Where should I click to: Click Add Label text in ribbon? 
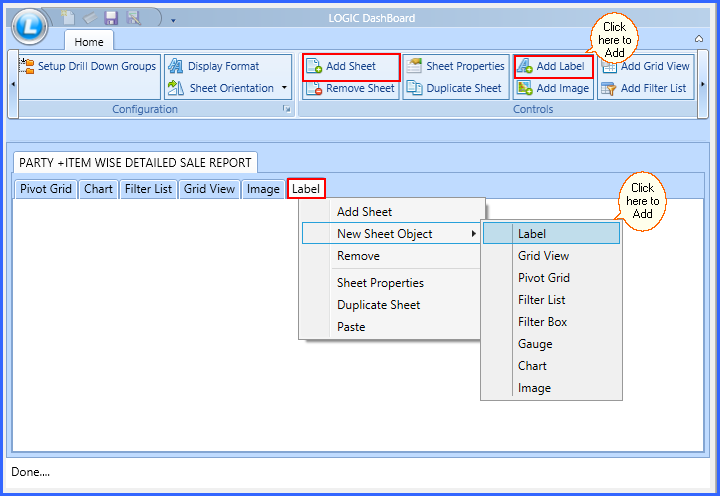coord(561,66)
